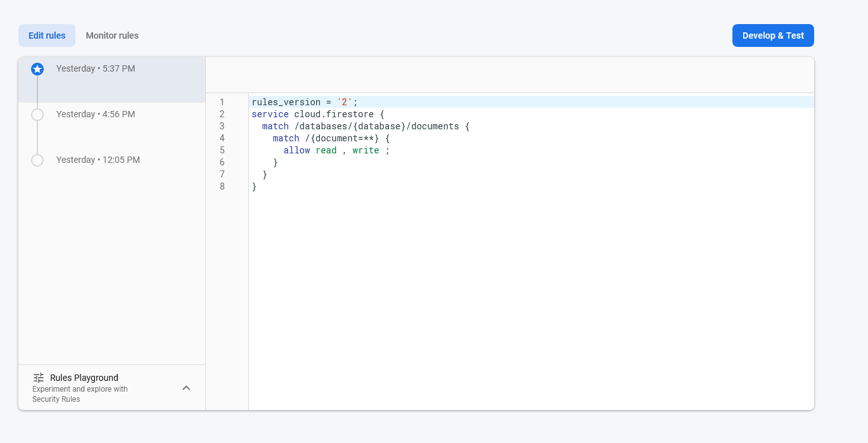Open the Edit rules tab

pos(46,35)
